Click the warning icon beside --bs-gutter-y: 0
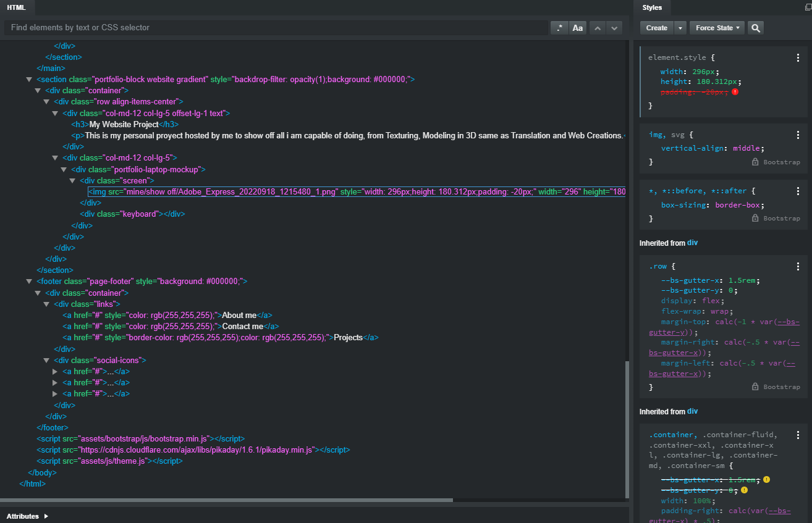 tap(745, 490)
